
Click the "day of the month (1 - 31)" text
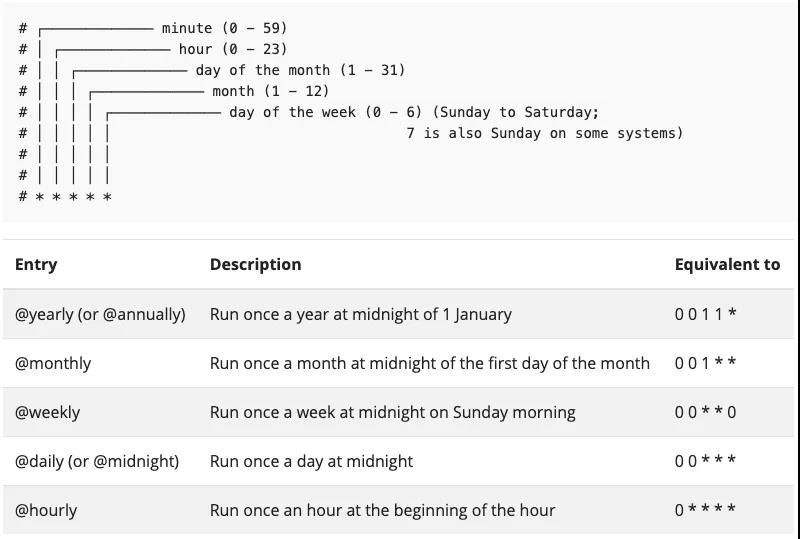click(300, 70)
